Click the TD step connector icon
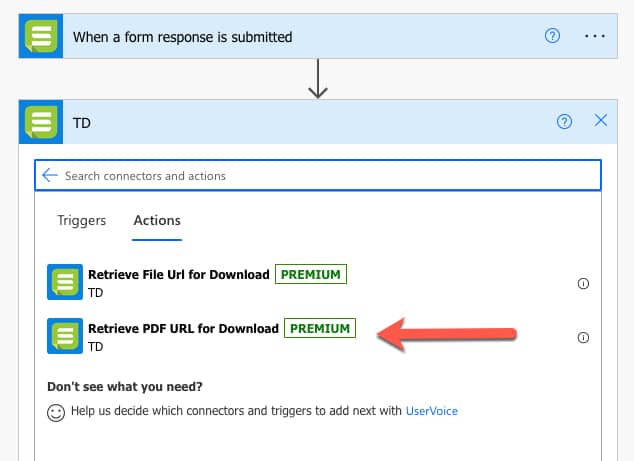634x461 pixels. (x=41, y=122)
